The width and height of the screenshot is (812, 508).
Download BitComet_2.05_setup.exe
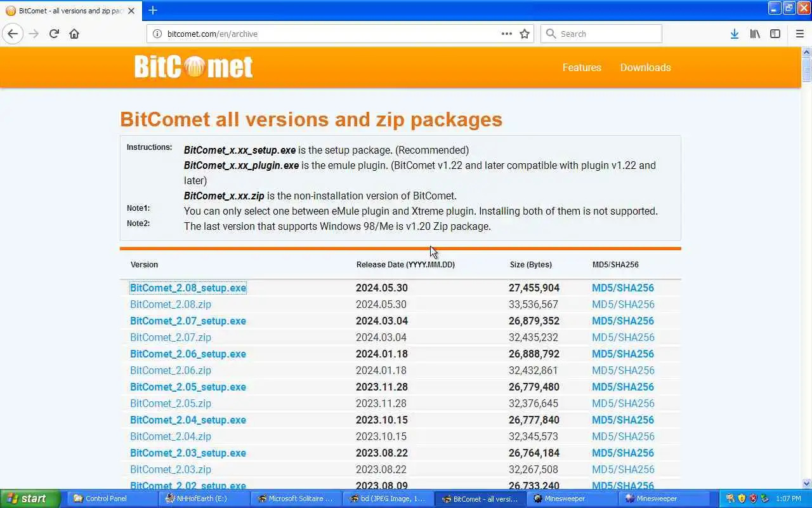[x=188, y=387]
